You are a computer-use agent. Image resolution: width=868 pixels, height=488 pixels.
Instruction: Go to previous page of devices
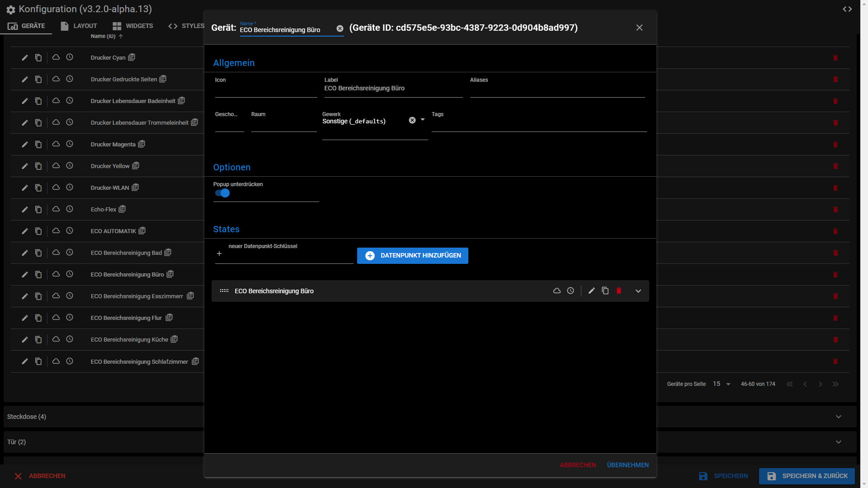[x=805, y=384]
